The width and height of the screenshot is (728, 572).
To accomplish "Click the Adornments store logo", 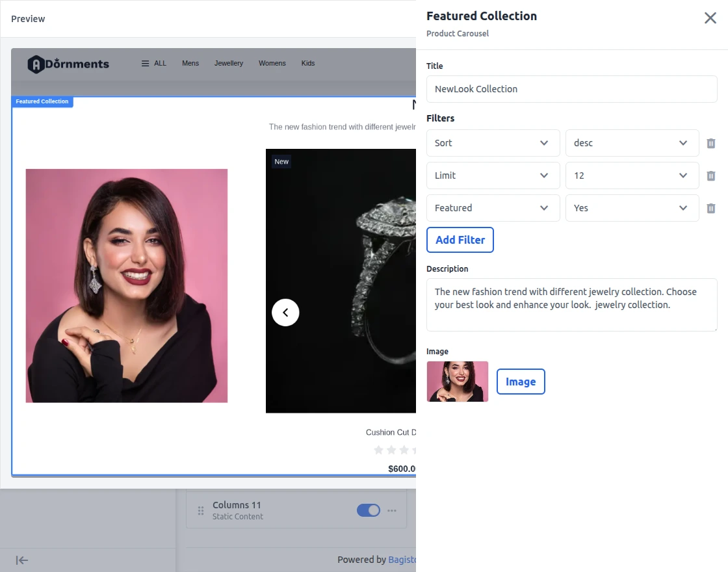I will click(x=68, y=64).
